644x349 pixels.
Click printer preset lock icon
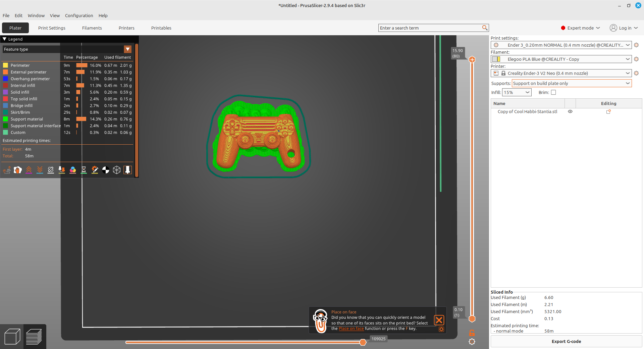[503, 73]
